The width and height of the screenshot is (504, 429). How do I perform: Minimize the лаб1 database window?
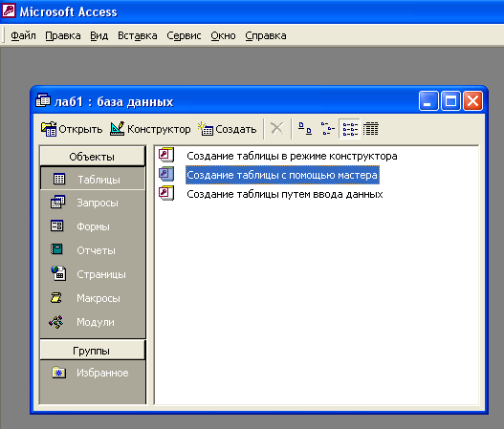(x=428, y=101)
